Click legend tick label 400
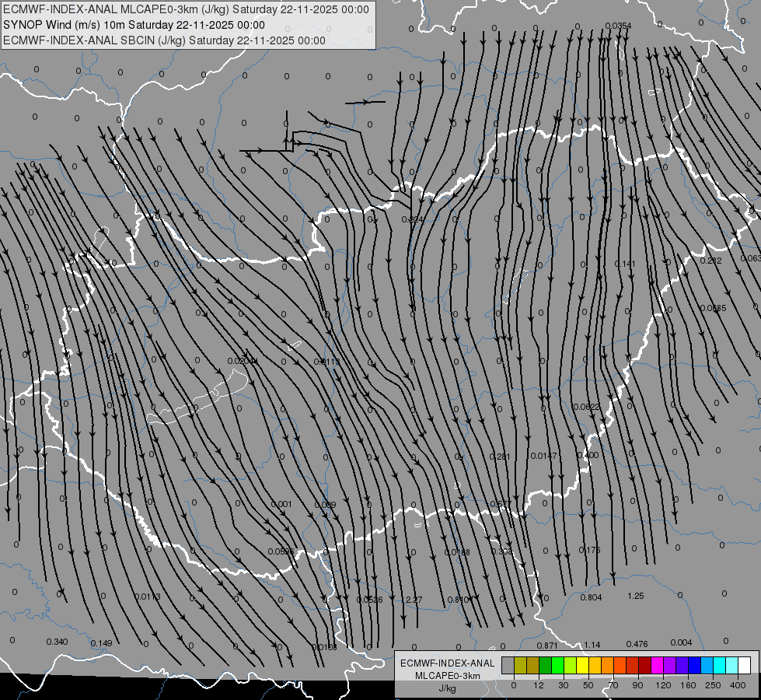The image size is (761, 700). click(x=738, y=685)
